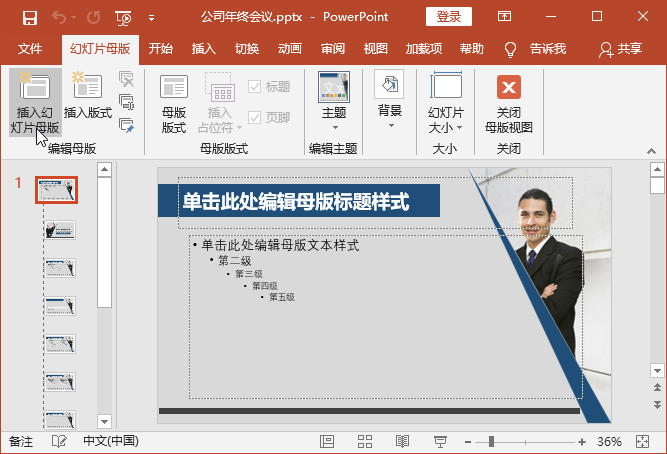Click the slide editor scroll down arrow
Screen dimensions: 667x454
pos(657,371)
